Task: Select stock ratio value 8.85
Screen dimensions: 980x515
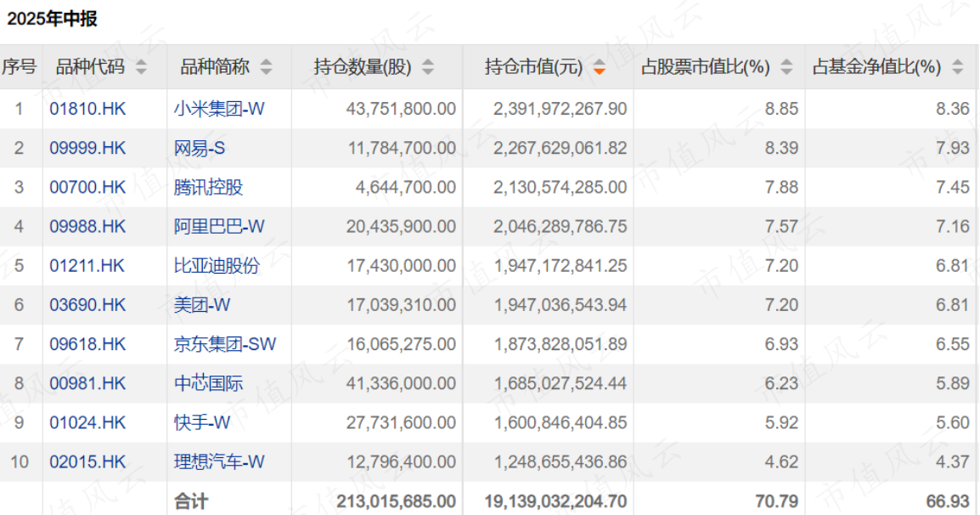Action: click(782, 109)
